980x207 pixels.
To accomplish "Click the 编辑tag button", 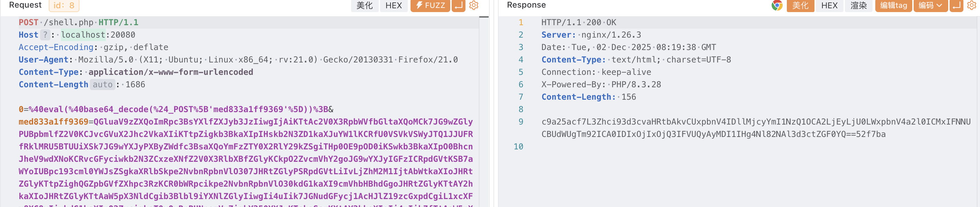I will [893, 5].
